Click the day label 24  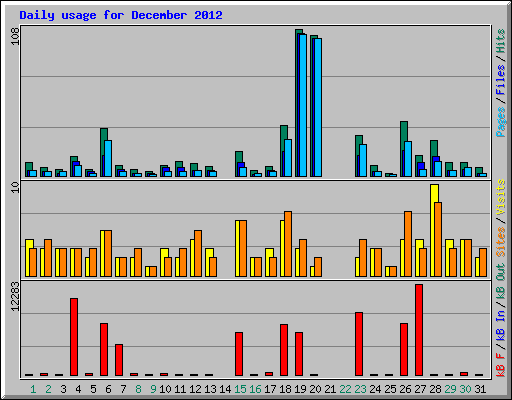point(375,389)
